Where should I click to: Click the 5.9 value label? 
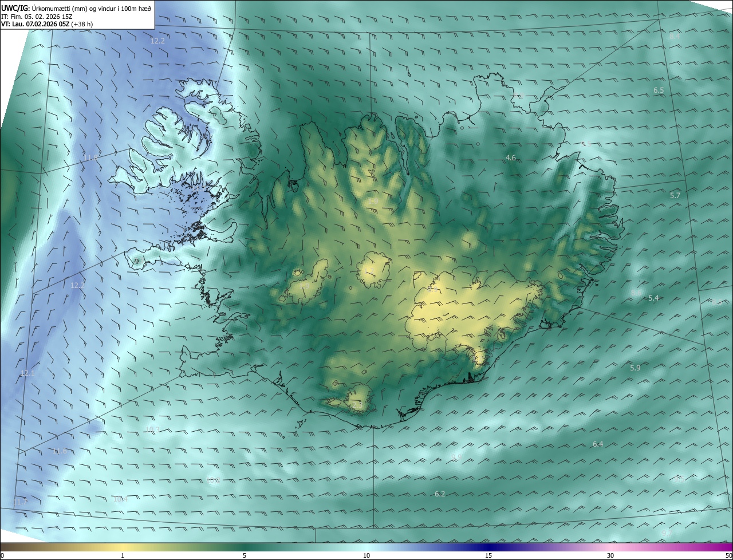(x=635, y=368)
